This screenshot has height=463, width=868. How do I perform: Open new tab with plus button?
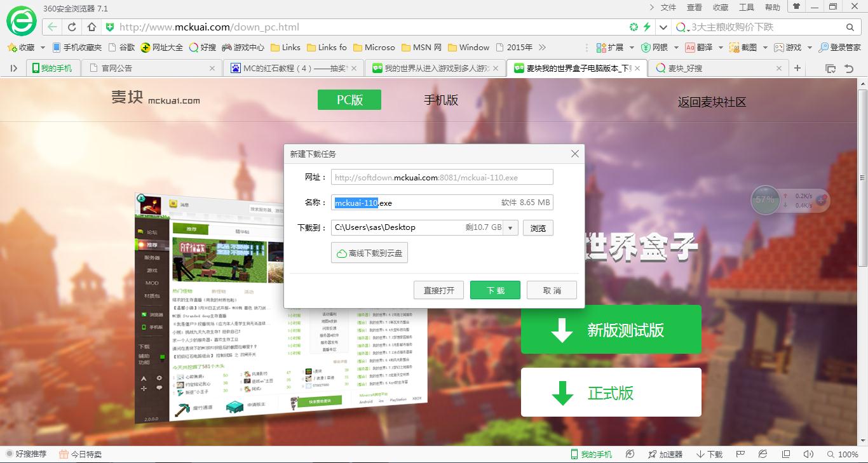click(797, 68)
